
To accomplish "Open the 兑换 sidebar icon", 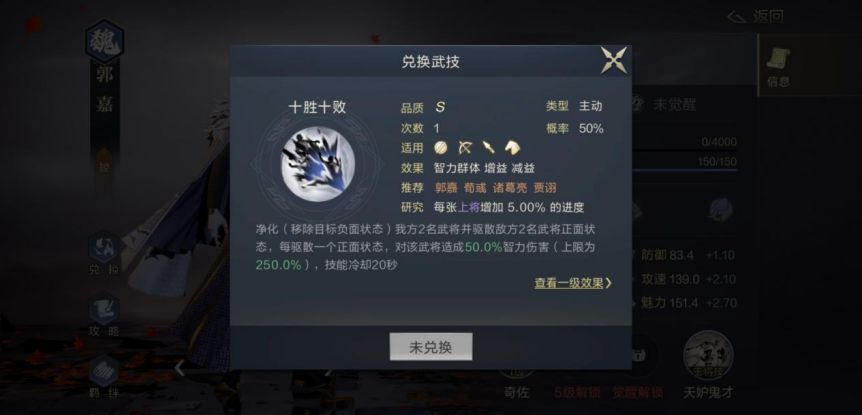I will [104, 254].
